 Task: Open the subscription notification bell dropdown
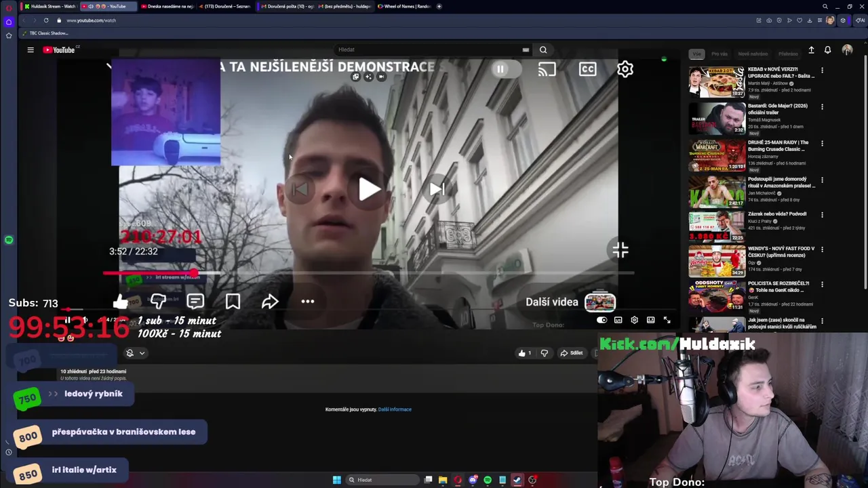tap(135, 352)
